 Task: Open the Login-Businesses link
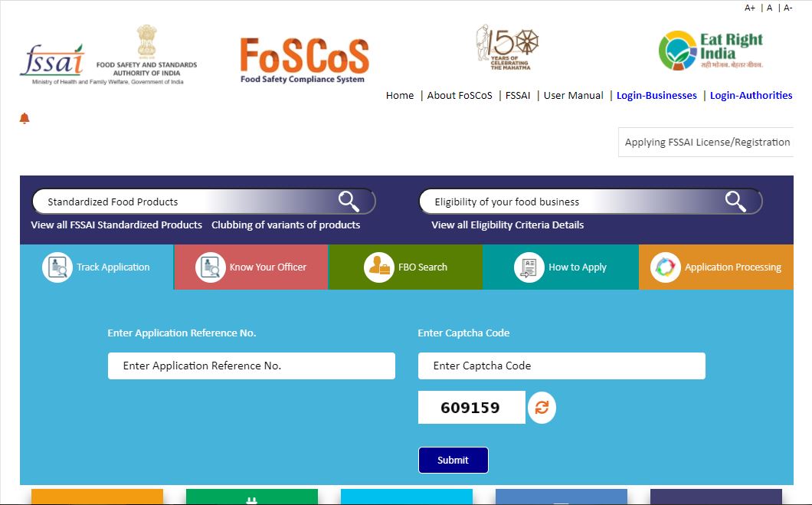click(x=656, y=95)
